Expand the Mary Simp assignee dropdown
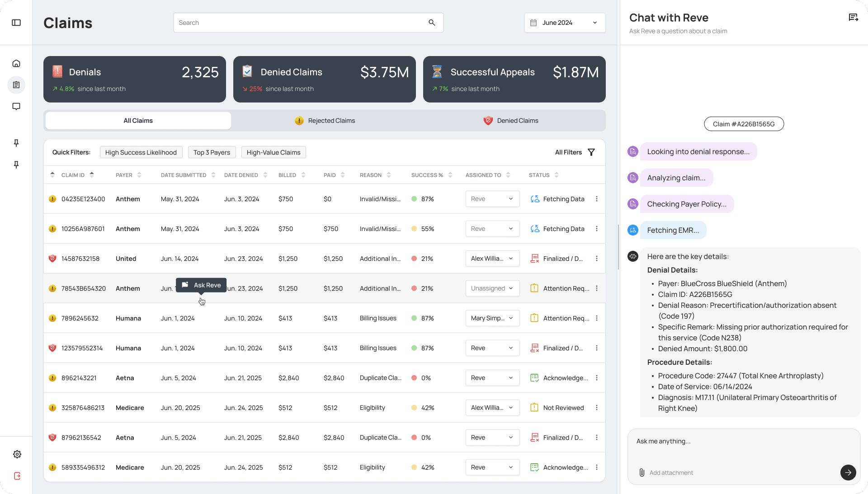Viewport: 868px width, 494px height. pyautogui.click(x=492, y=318)
